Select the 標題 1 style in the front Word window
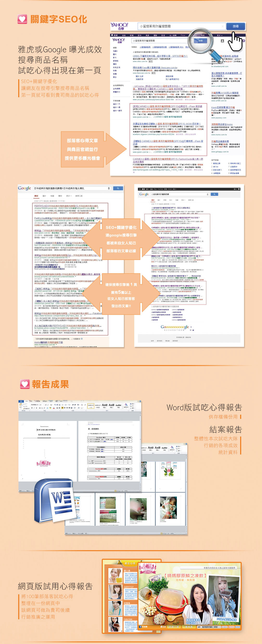 [105, 406]
